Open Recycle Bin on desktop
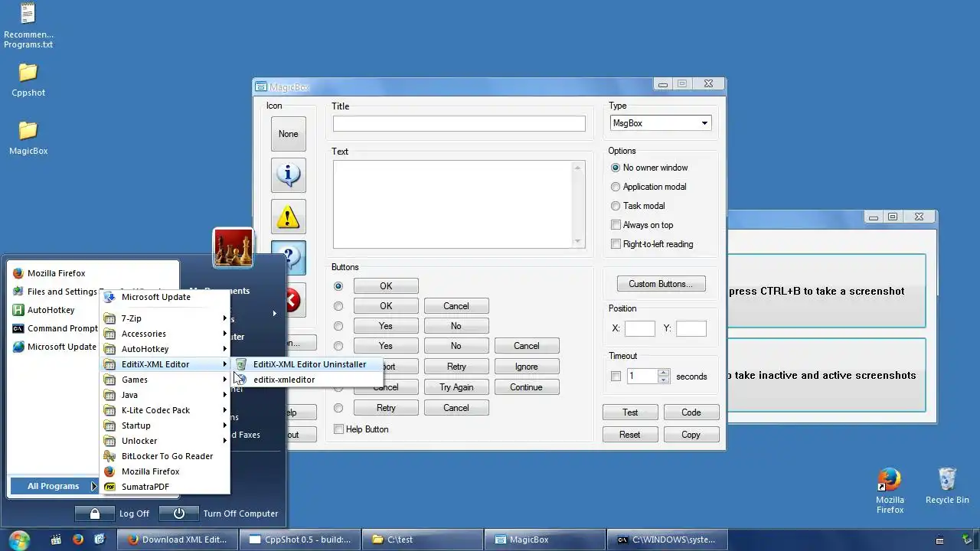980x551 pixels. pyautogui.click(x=947, y=486)
